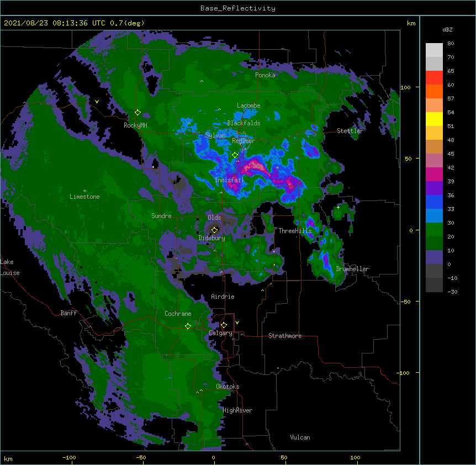Click the 80 value in the dBZ legend
476x465 pixels.
pos(451,44)
